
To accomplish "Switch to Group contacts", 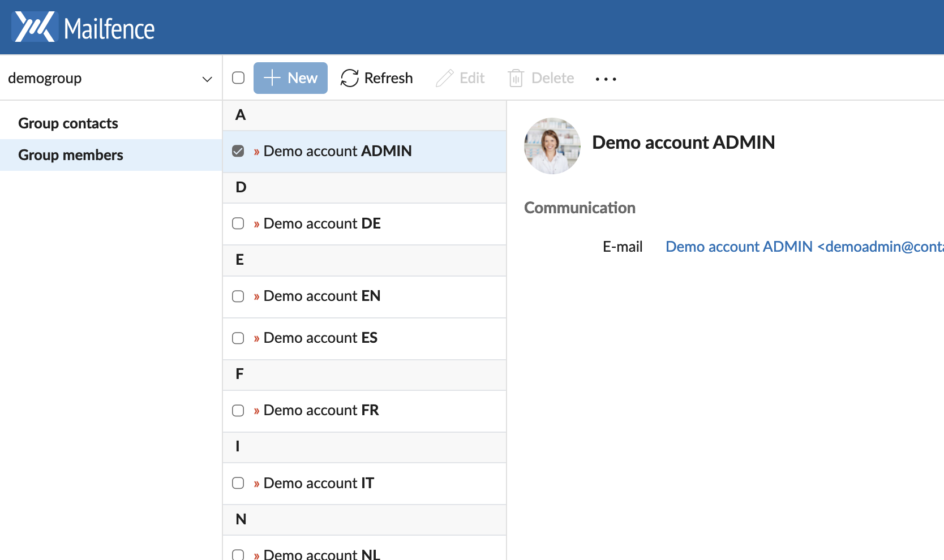I will click(x=68, y=123).
